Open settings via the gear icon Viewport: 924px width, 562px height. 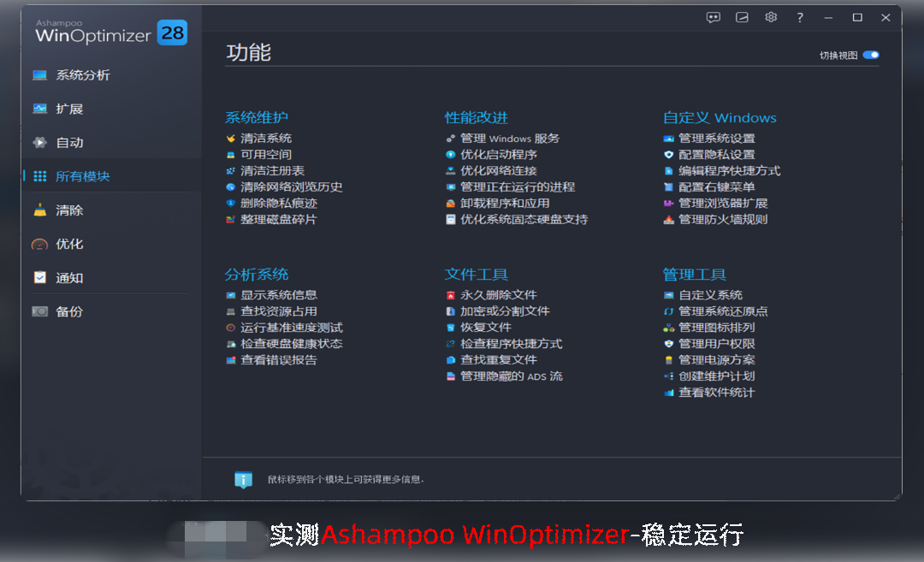pyautogui.click(x=771, y=18)
